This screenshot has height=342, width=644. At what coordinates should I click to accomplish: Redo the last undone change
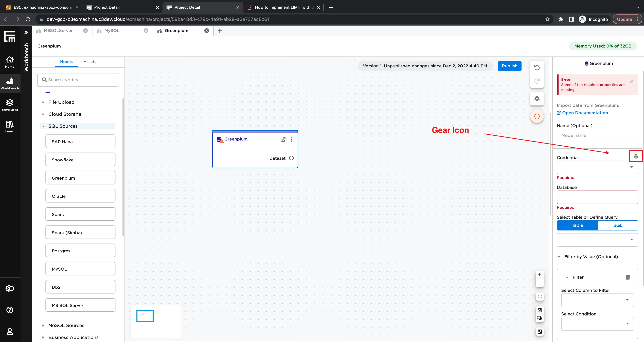[537, 81]
